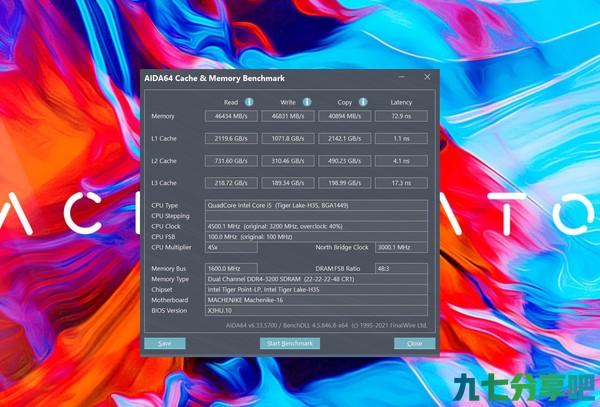Viewport: 600px width, 407px height.
Task: Click DRAM:FSB Ratio field 48:3
Action: coord(401,269)
